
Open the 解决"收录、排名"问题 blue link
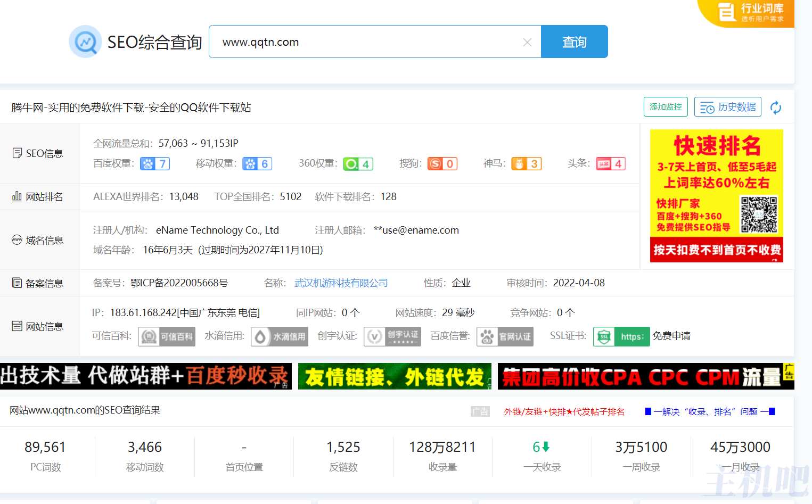[710, 411]
